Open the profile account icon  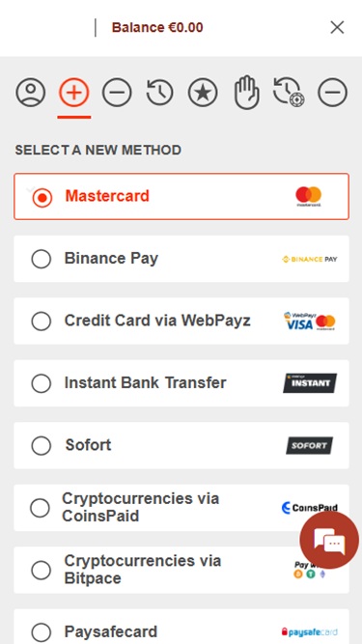[31, 93]
